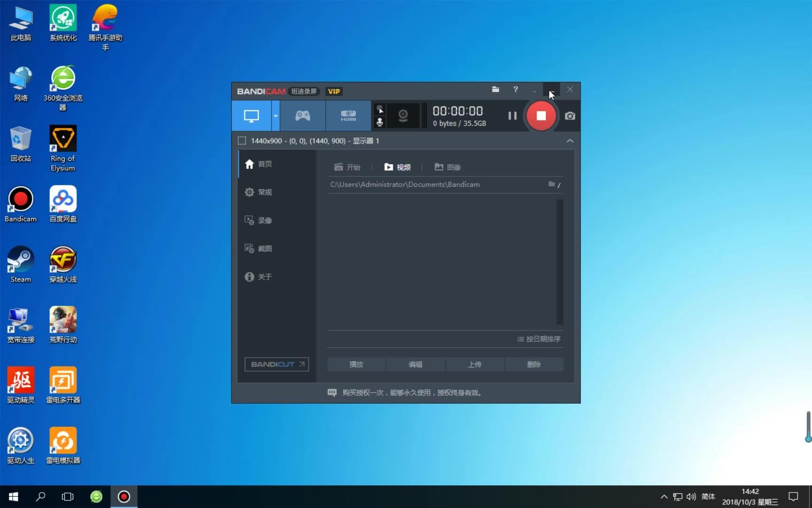Toggle microphone recording icon
This screenshot has width=812, height=508.
point(380,122)
